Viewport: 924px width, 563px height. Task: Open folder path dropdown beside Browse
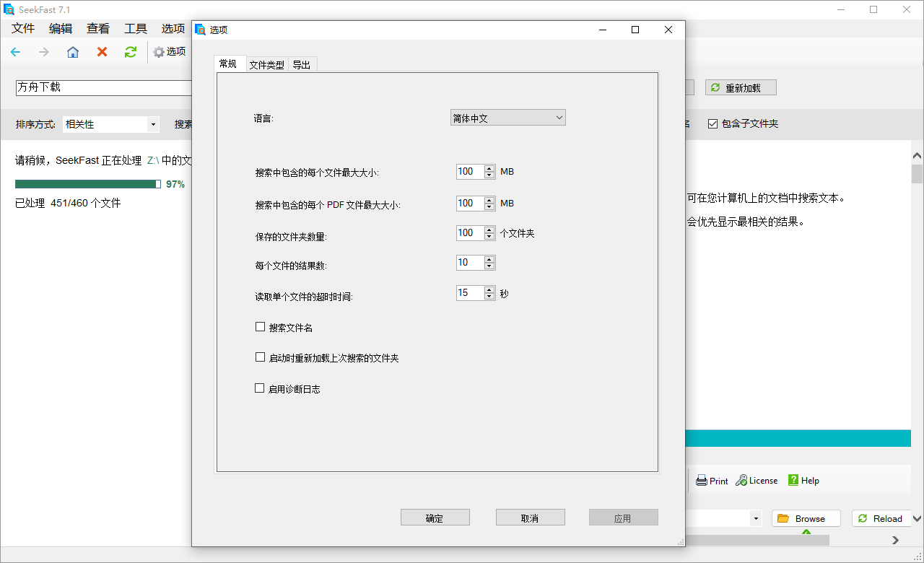pyautogui.click(x=756, y=518)
